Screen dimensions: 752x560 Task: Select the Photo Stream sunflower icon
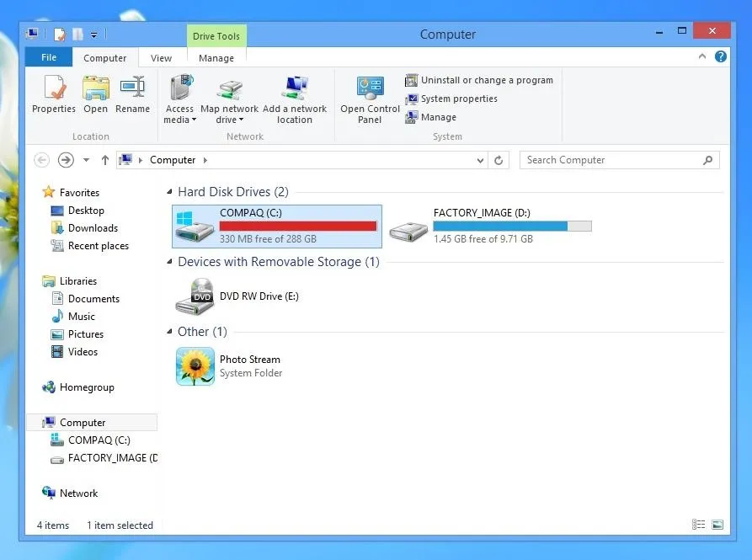click(195, 366)
